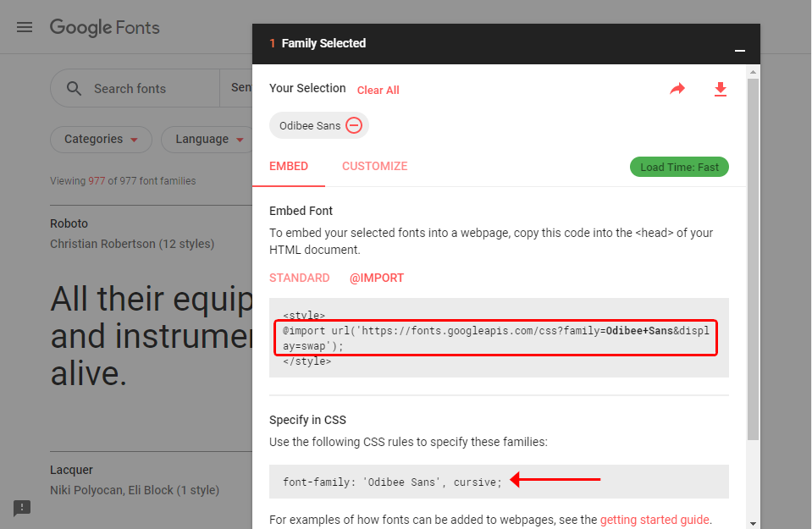812x529 pixels.
Task: Open the Roboto font name
Action: click(69, 223)
